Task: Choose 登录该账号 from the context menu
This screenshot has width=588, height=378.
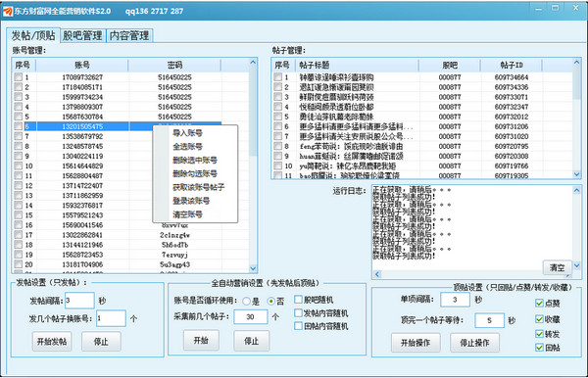Action: (191, 201)
